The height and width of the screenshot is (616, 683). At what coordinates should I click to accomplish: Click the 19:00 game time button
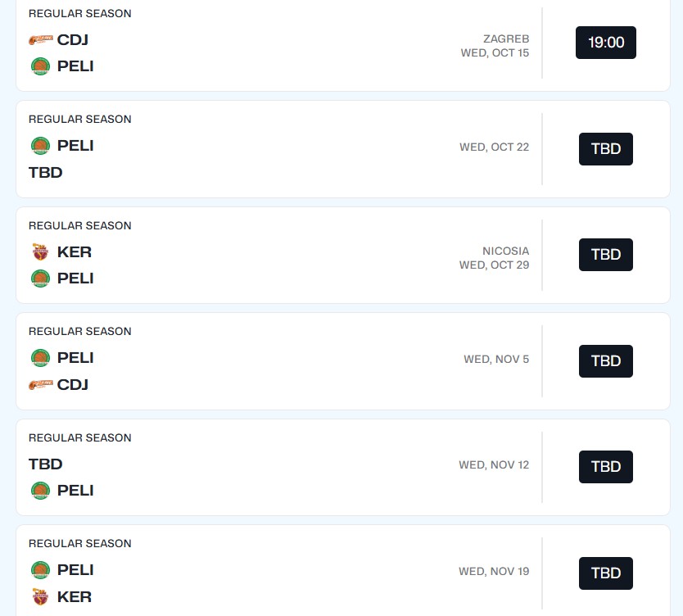click(606, 43)
